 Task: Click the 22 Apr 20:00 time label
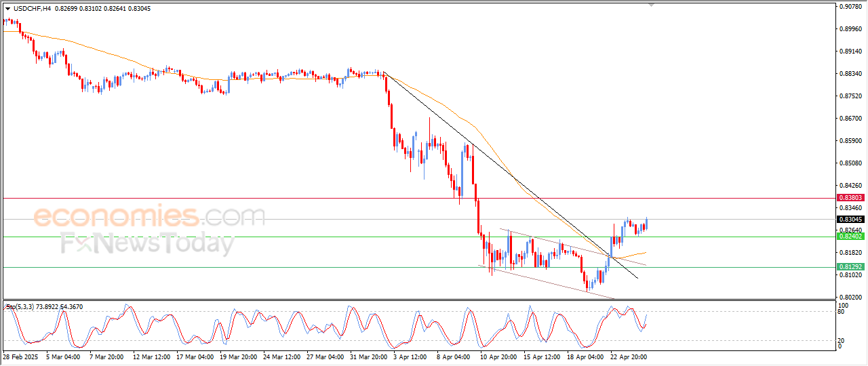[x=628, y=357]
